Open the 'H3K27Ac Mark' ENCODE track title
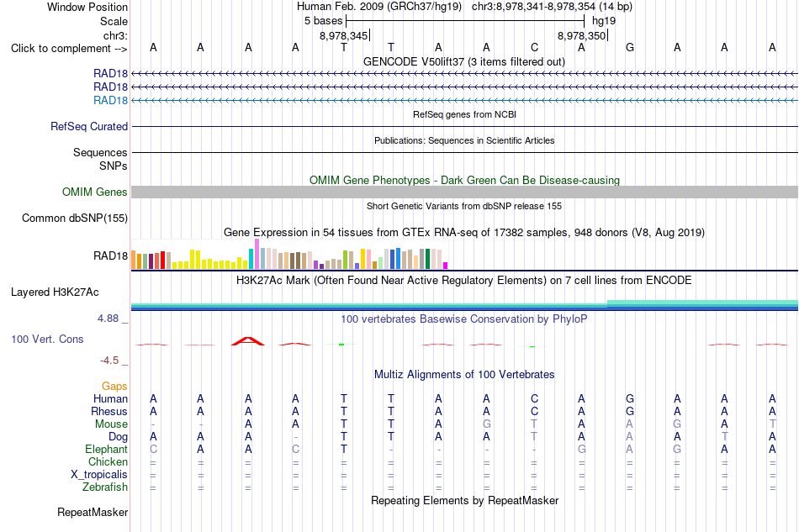Viewport: 799px width, 532px height. point(463,280)
